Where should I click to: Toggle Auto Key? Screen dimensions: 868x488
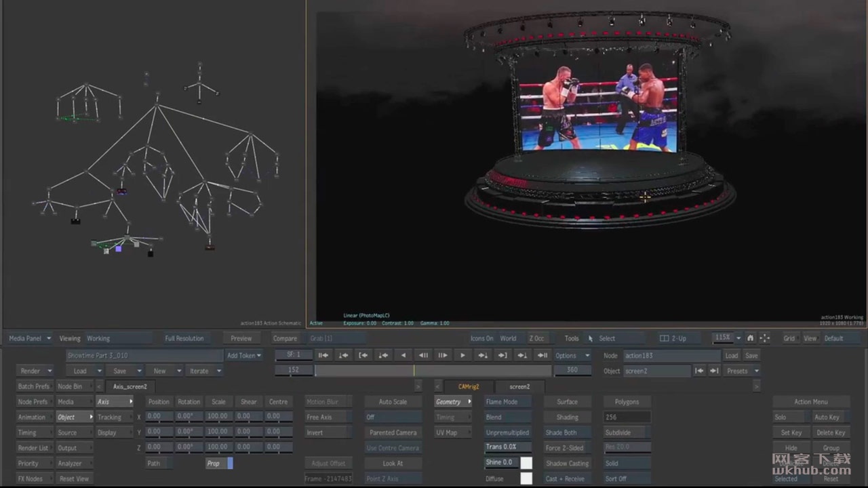(x=831, y=418)
